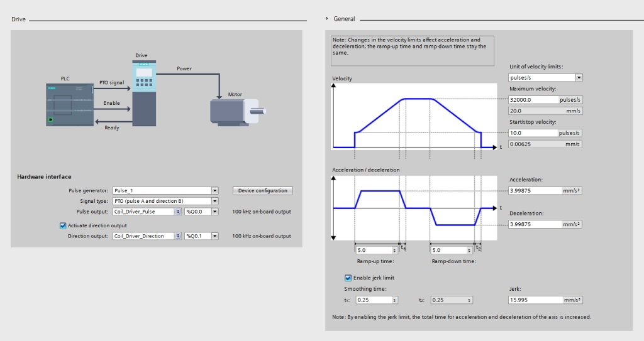Open tag browser icon beside Coil_Driver_Direction
This screenshot has height=341, width=644.
(x=178, y=236)
